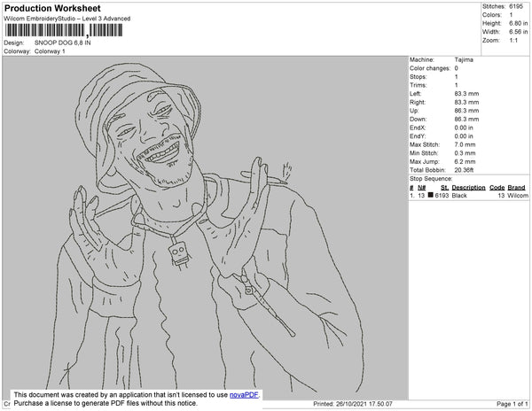Click the embroidery design preview image

[x=206, y=228]
